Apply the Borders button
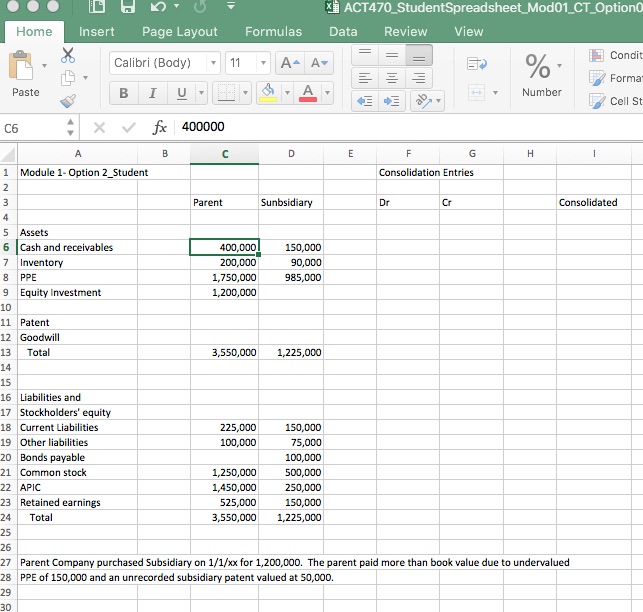The image size is (643, 612). tap(226, 93)
